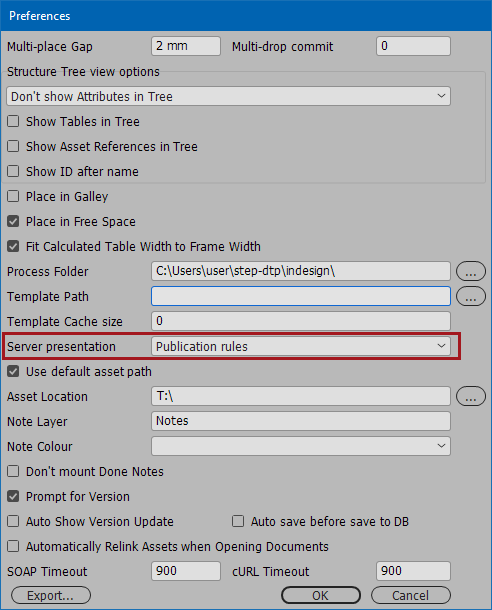492x610 pixels.
Task: Browse for Template Path with ellipsis button
Action: (x=471, y=296)
